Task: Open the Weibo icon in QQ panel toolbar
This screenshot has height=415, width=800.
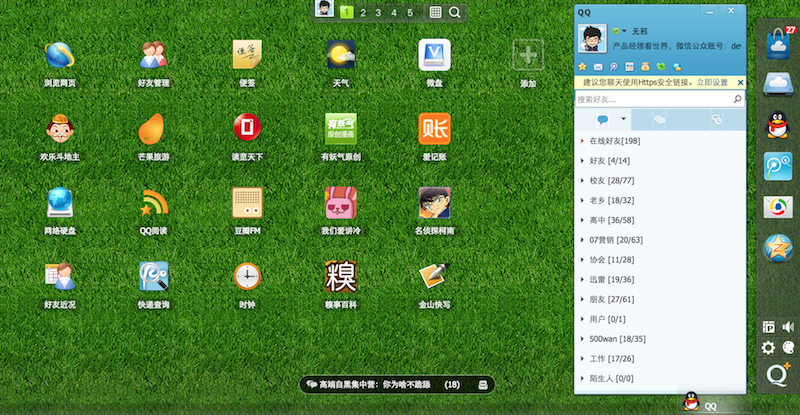Action: click(x=613, y=67)
